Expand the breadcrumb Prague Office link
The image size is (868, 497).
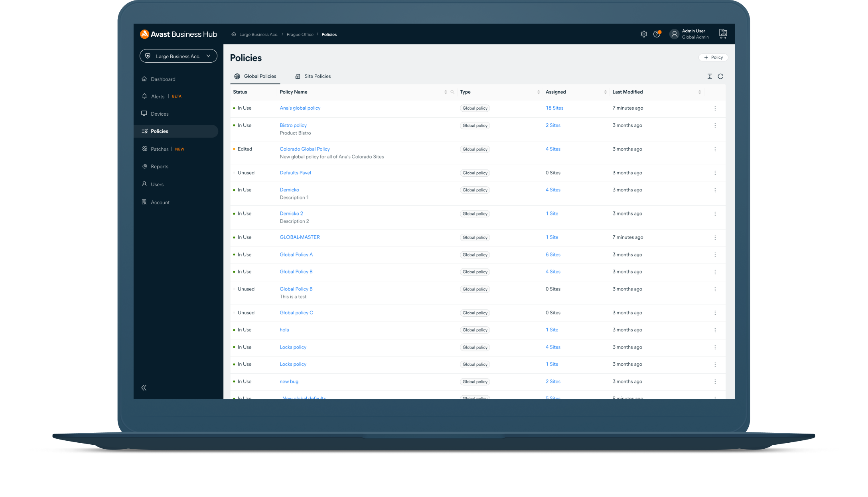pyautogui.click(x=299, y=34)
